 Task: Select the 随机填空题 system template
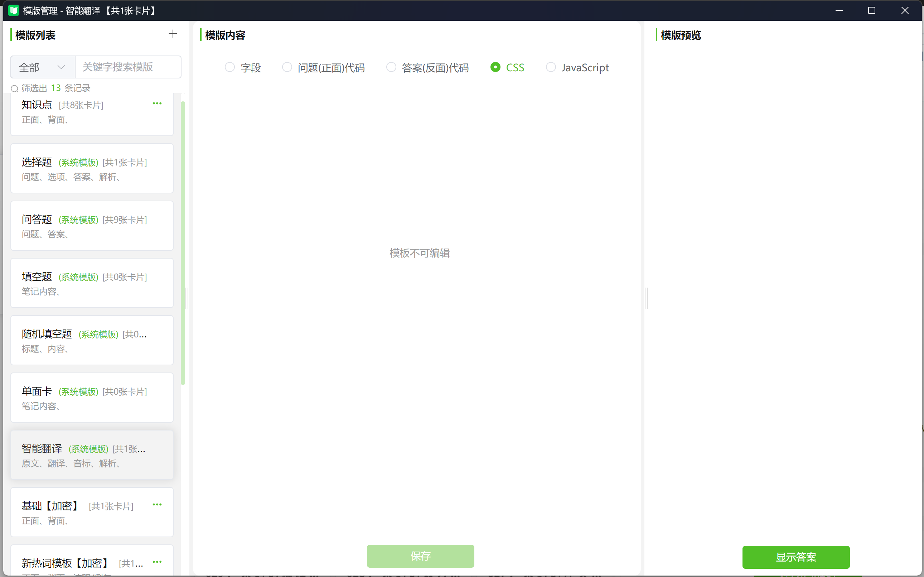[92, 340]
